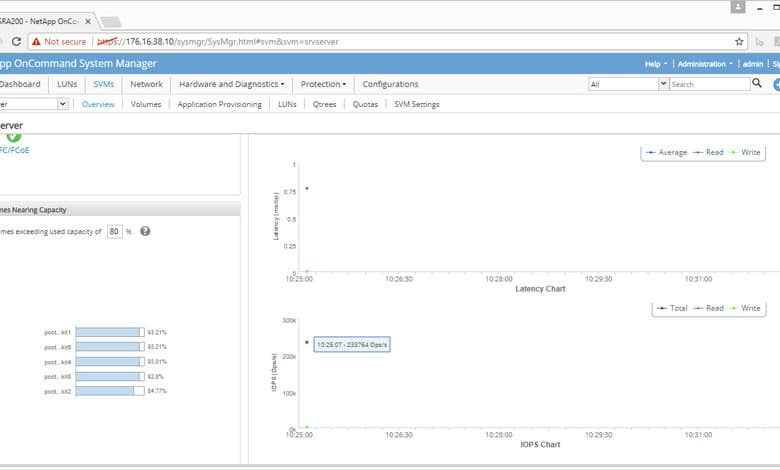Close the NetApp OnCommand browser tab
This screenshot has width=780, height=470.
pos(88,21)
